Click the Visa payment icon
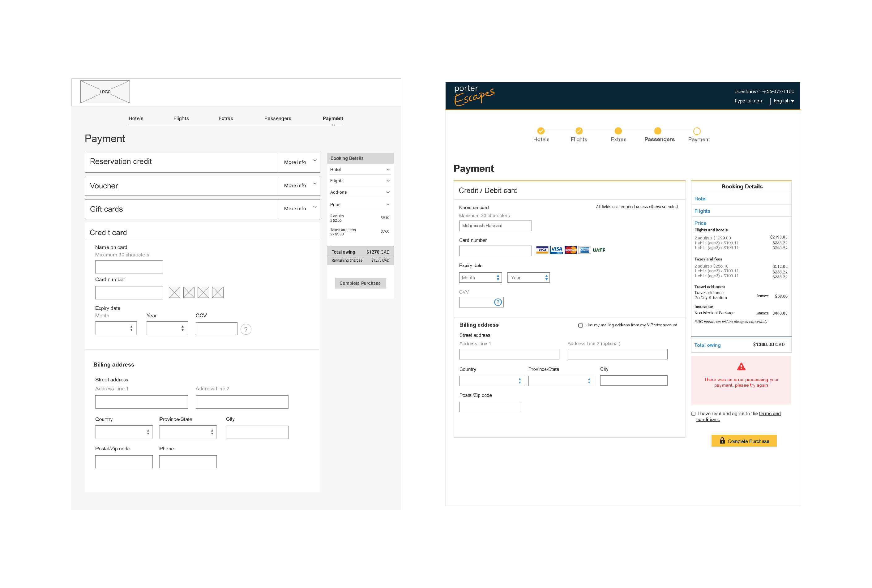Screen dimensions: 872x588 coord(541,250)
